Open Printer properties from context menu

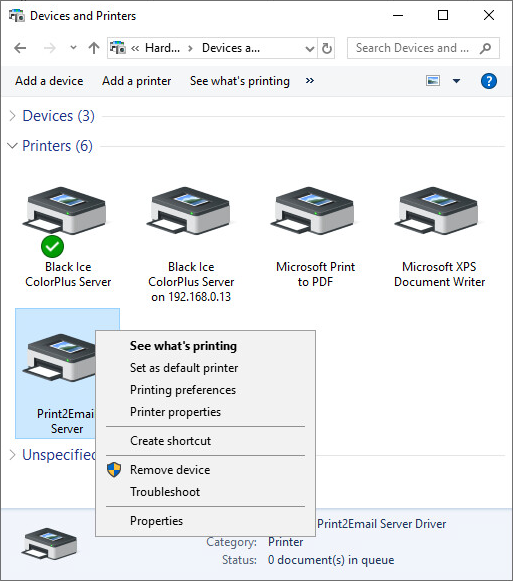pyautogui.click(x=206, y=412)
